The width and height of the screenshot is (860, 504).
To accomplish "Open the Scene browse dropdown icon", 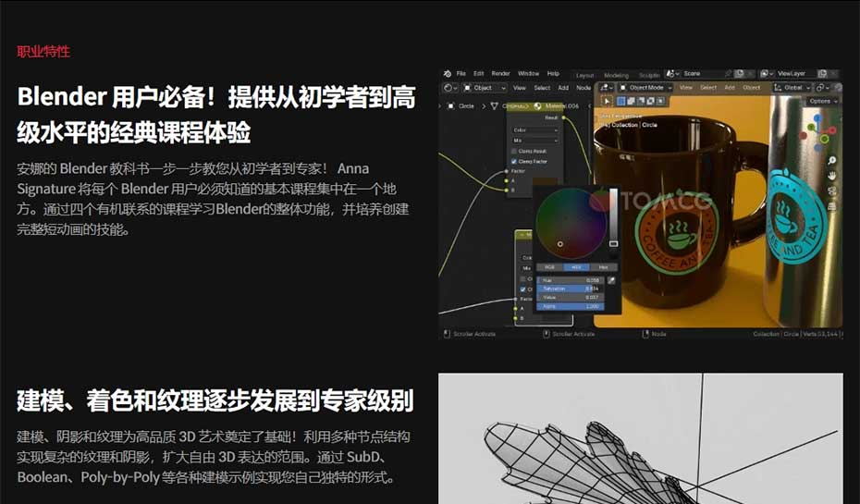I will pos(673,73).
